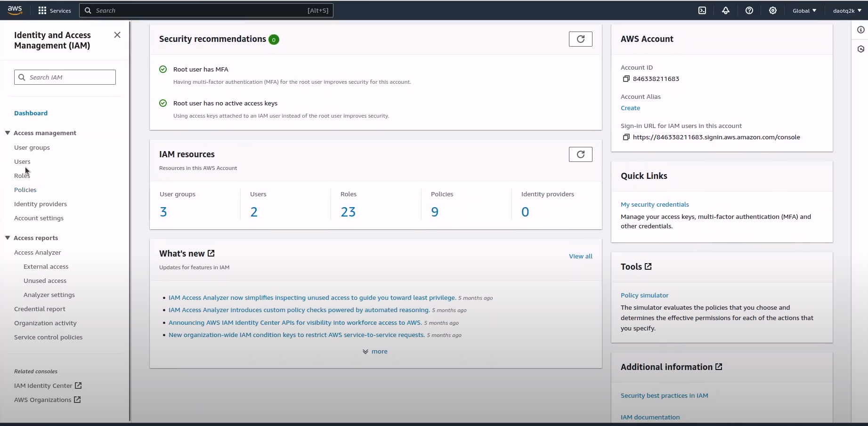Click the Roles count 23
The height and width of the screenshot is (426, 868).
(348, 212)
